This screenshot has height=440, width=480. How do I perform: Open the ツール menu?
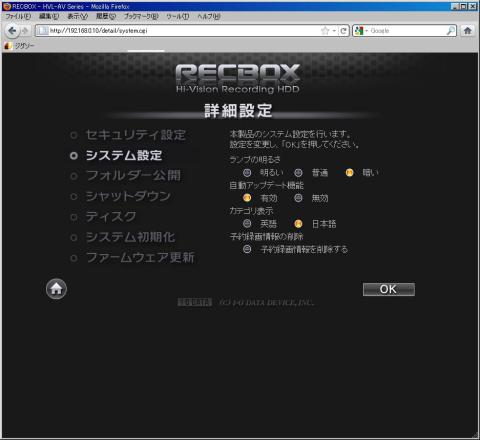point(178,16)
